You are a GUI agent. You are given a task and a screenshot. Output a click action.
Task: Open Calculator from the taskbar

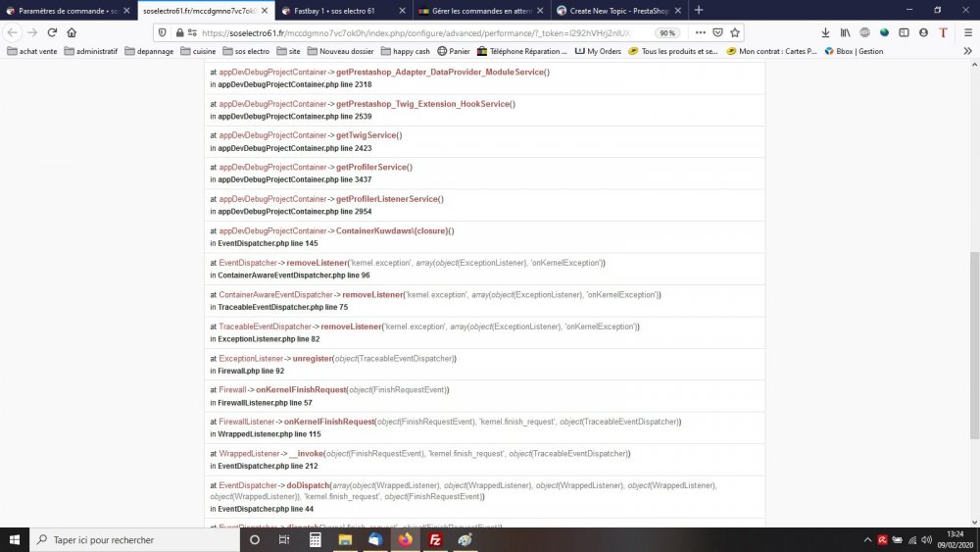[x=315, y=539]
